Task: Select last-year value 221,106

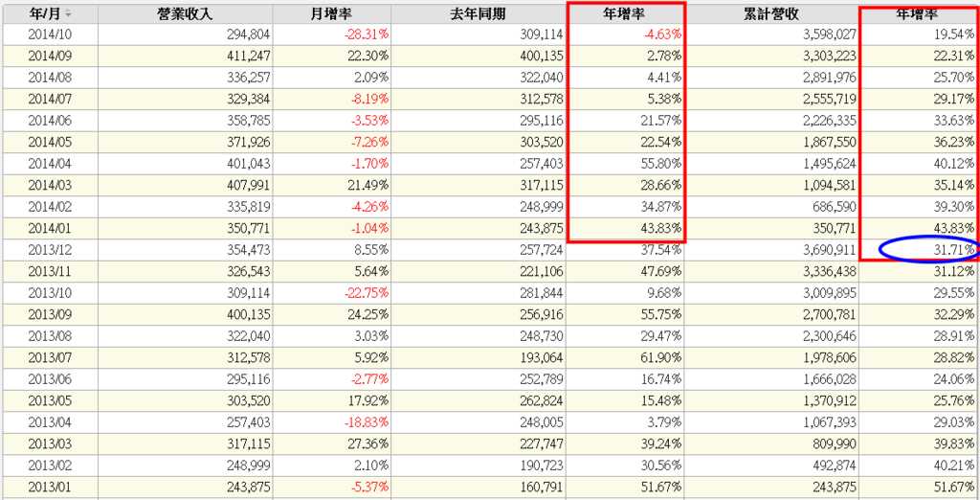Action: (x=544, y=272)
